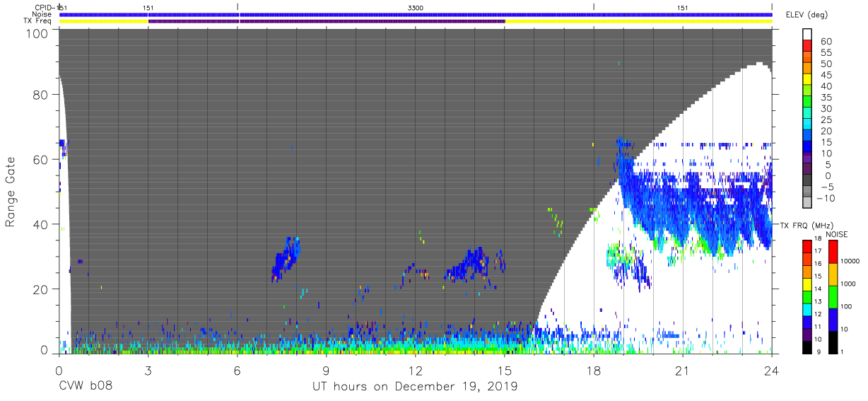Click the '40' tick label on Range Gate axis
The image size is (868, 401).
pyautogui.click(x=40, y=225)
